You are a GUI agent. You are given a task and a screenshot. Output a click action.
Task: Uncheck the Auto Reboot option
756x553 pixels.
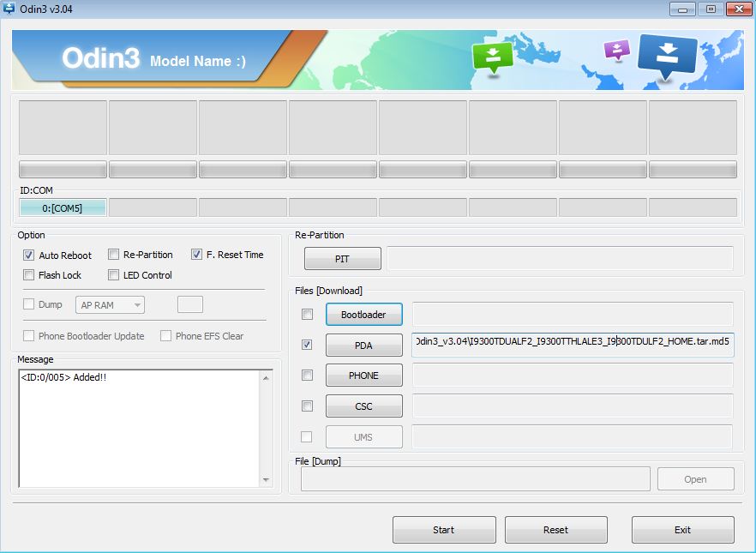(29, 255)
